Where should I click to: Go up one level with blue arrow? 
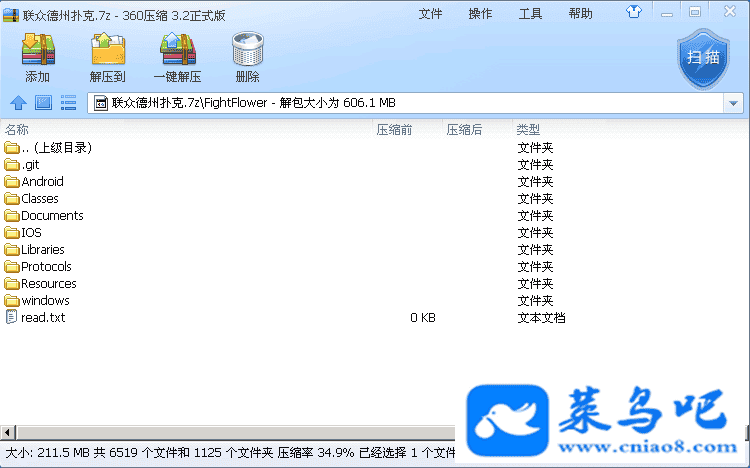[19, 102]
